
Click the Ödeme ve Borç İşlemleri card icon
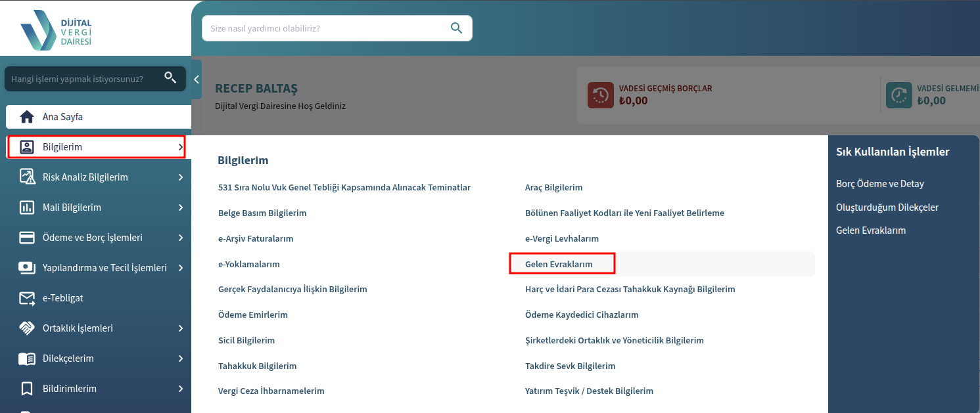27,238
